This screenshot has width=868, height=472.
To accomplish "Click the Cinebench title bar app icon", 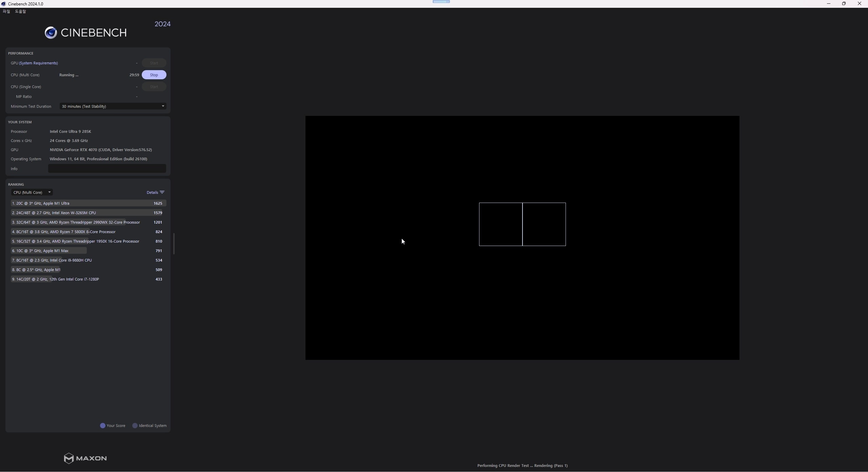I will (3, 4).
